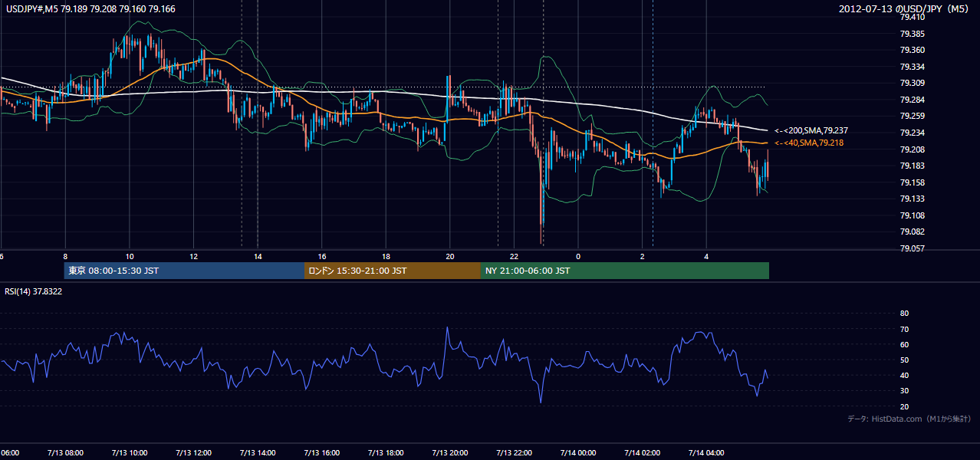The width and height of the screenshot is (980, 460).
Task: Click hour tick 10 under price chart
Action: [130, 256]
